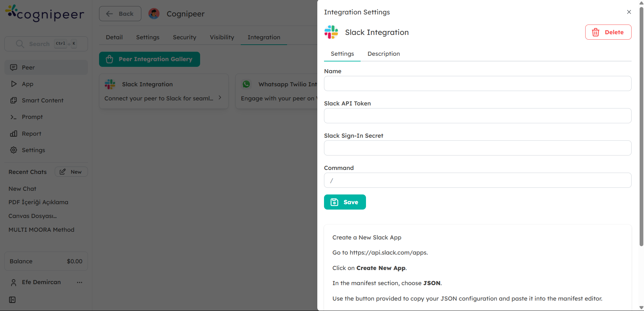Start a New chat from Recent Chats
The height and width of the screenshot is (311, 644).
(x=71, y=172)
